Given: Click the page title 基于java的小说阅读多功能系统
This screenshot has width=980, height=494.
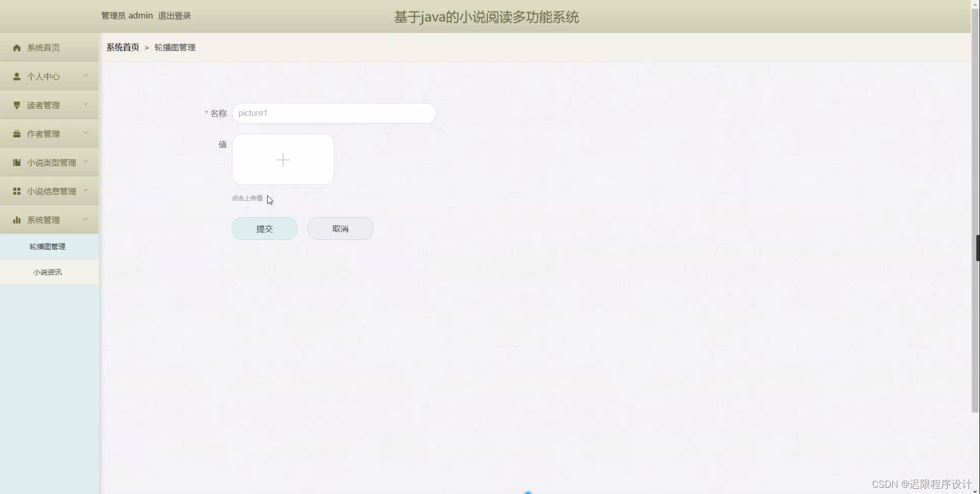Looking at the screenshot, I should [x=486, y=17].
